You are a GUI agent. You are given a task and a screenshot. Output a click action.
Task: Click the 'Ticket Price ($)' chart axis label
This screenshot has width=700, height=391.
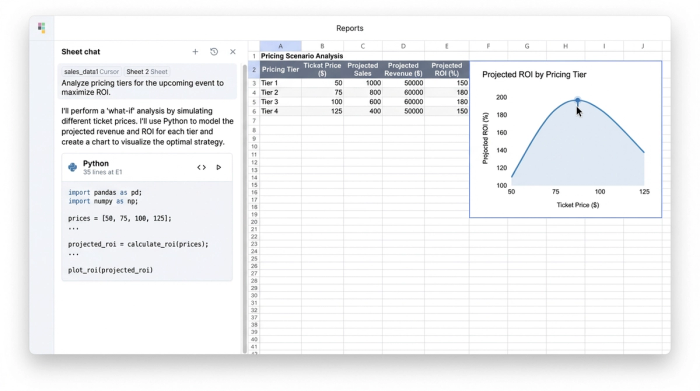pos(578,205)
